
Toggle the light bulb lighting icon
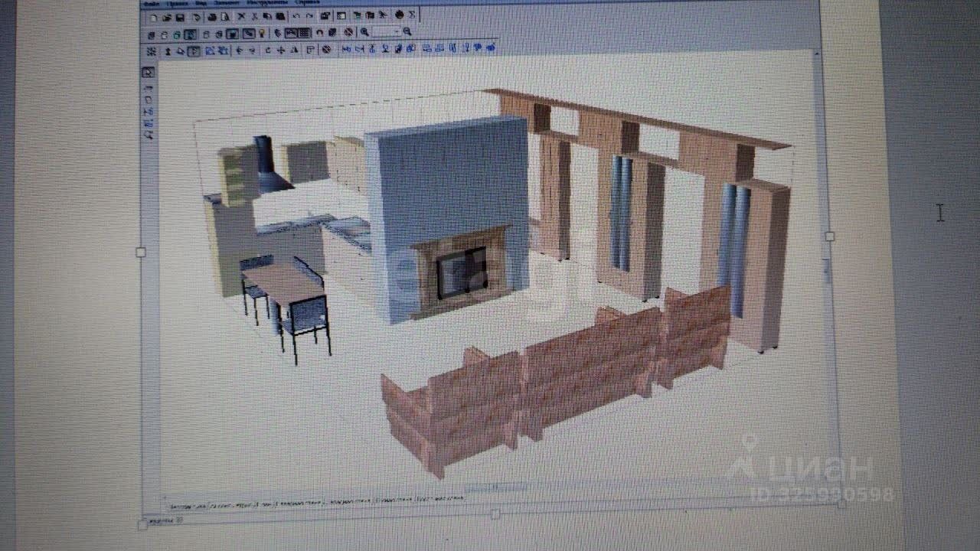tap(261, 34)
